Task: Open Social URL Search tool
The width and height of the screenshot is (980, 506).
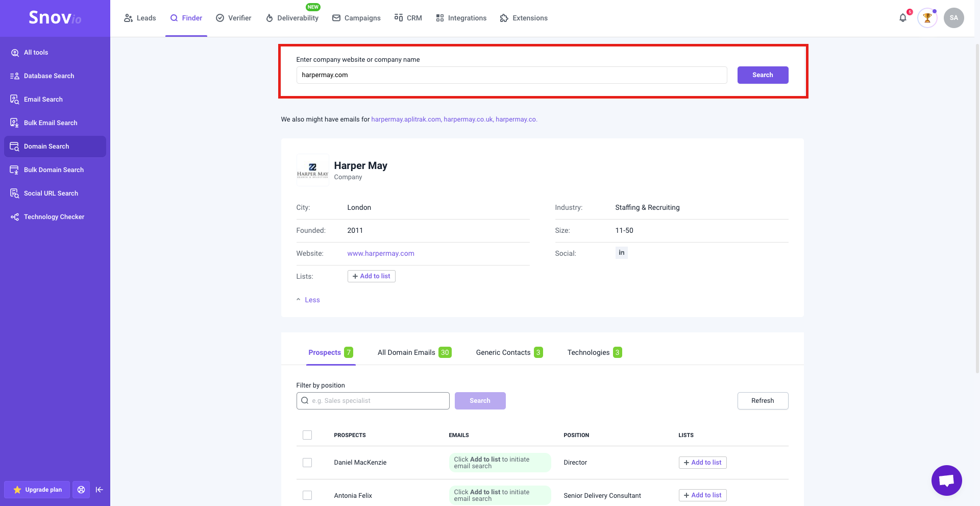Action: pos(55,194)
